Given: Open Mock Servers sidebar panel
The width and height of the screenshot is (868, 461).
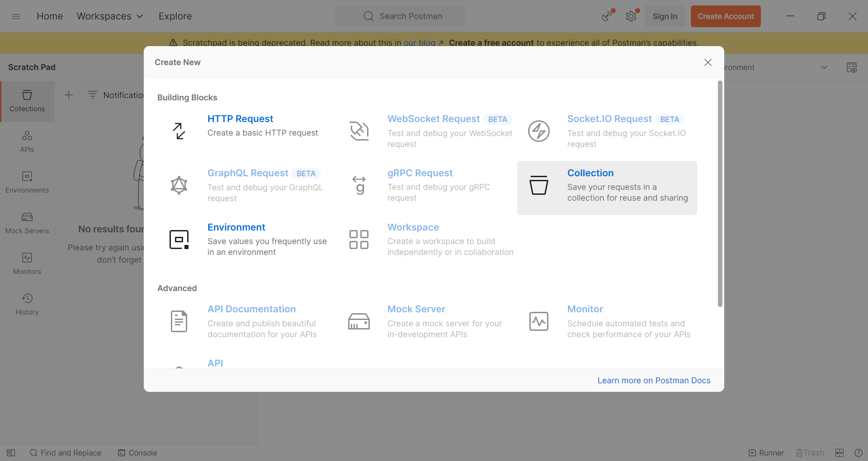Looking at the screenshot, I should pos(27,223).
